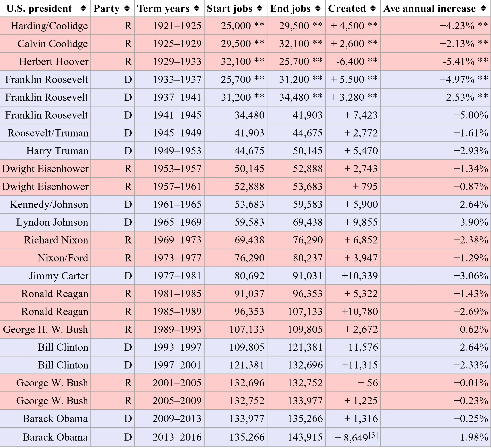Screen dimensions: 491x448
Task: Select the Herbert Hoover name cell
Action: coord(54,62)
